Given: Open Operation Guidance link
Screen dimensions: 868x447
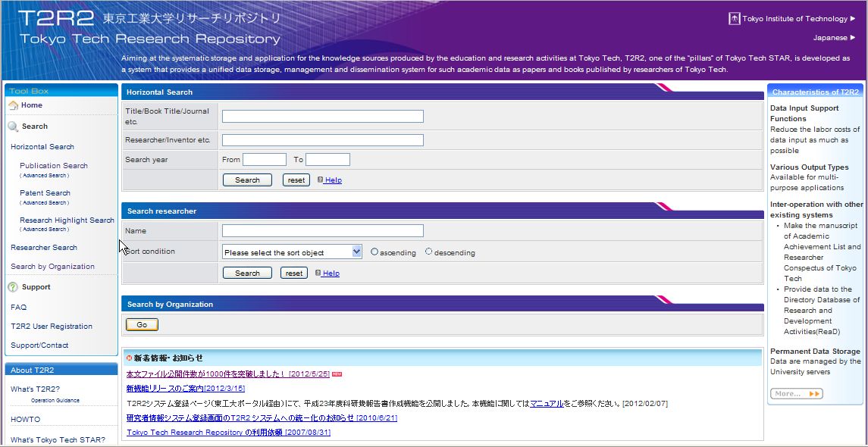Looking at the screenshot, I should click(55, 401).
